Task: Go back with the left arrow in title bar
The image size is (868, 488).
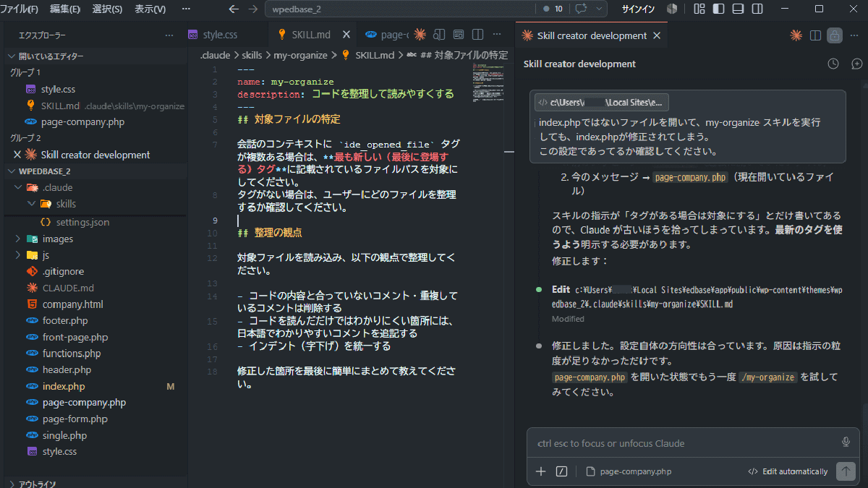Action: [233, 9]
